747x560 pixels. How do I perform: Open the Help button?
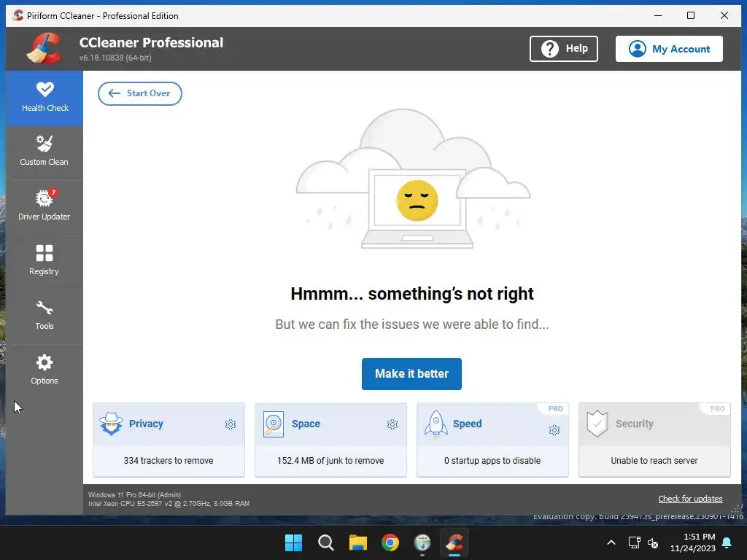pyautogui.click(x=564, y=49)
